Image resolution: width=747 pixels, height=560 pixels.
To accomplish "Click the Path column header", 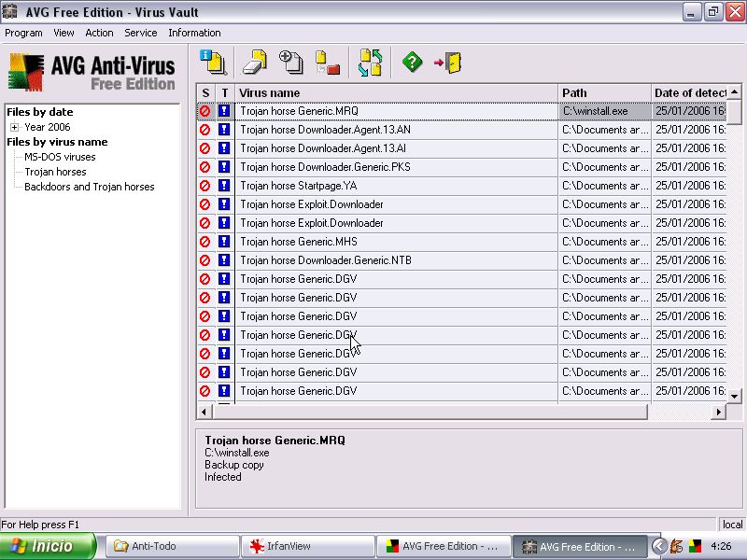I will point(604,92).
